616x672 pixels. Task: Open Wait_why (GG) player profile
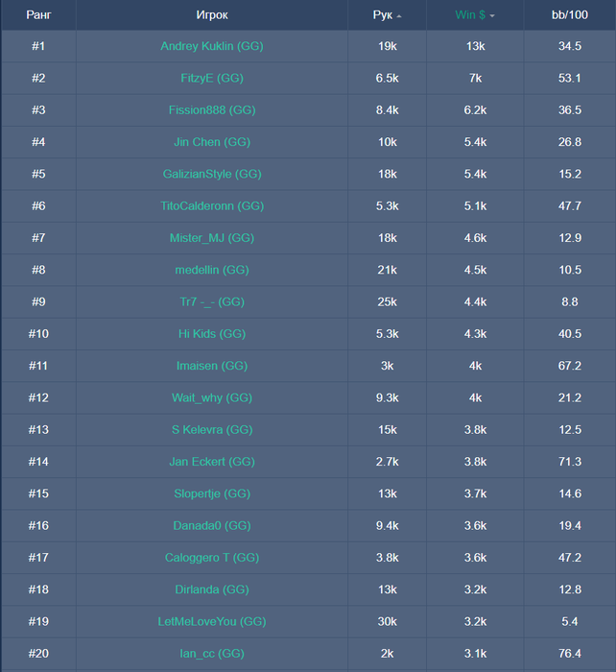click(x=212, y=397)
